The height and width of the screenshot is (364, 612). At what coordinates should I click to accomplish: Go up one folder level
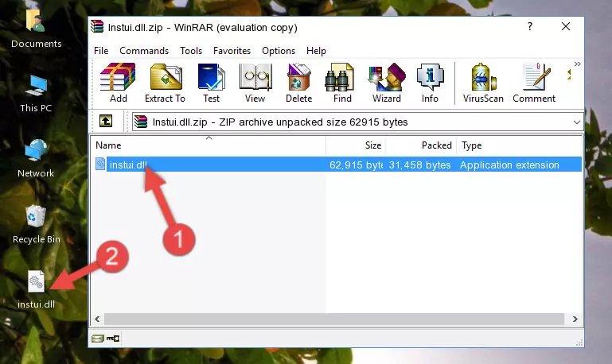tap(106, 122)
